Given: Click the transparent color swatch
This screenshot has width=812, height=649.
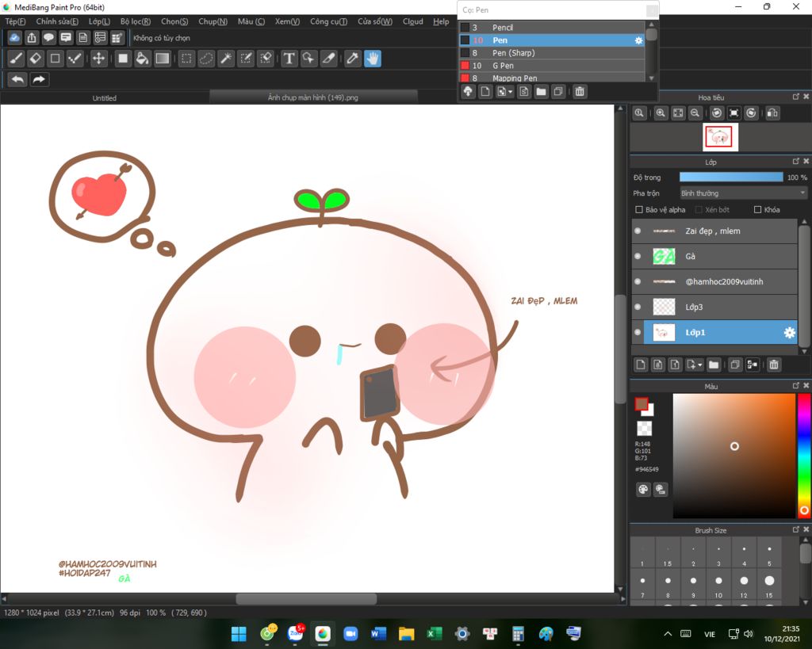Looking at the screenshot, I should (x=644, y=428).
